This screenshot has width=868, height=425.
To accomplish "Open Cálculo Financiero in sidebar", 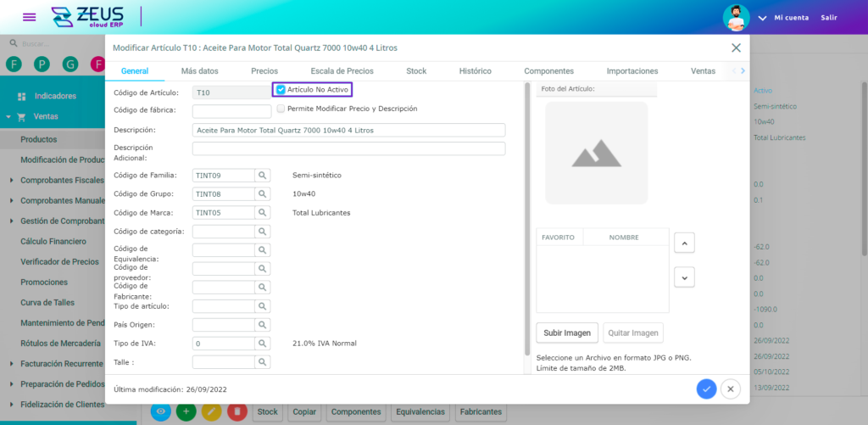I will [x=53, y=241].
